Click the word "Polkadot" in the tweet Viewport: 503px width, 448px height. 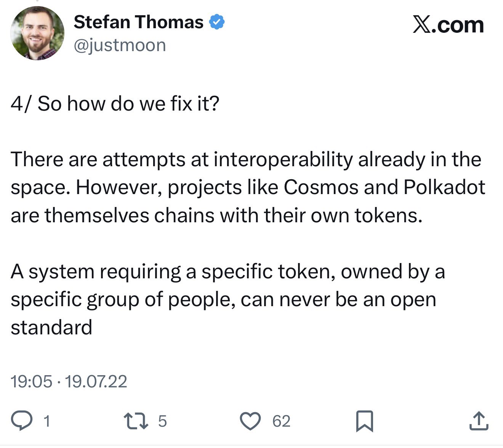[x=444, y=187]
